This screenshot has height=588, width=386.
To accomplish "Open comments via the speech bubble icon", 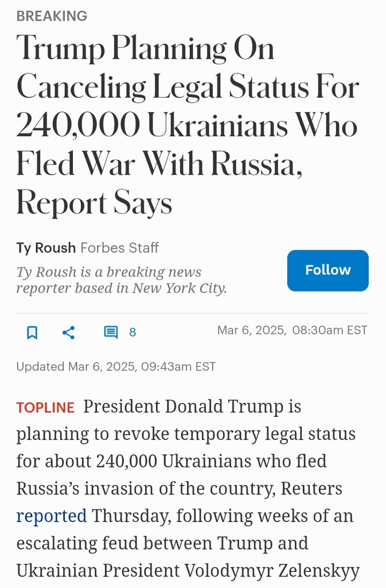I will (x=111, y=332).
